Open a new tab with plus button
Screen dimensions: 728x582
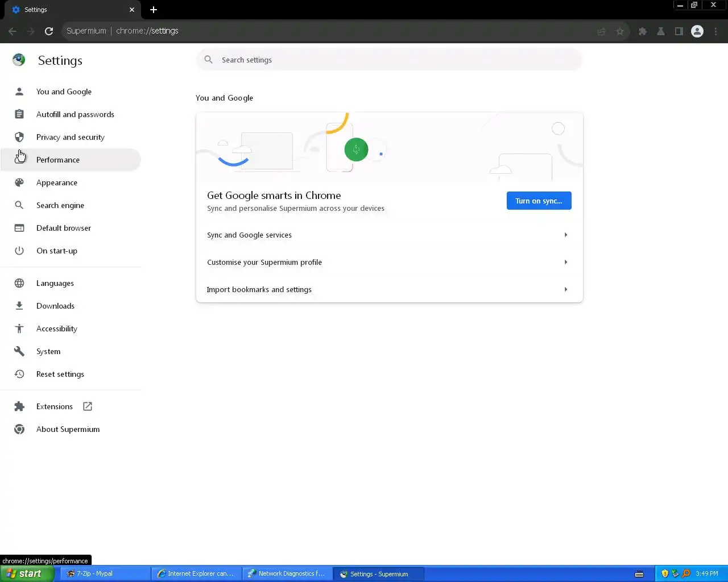[154, 10]
